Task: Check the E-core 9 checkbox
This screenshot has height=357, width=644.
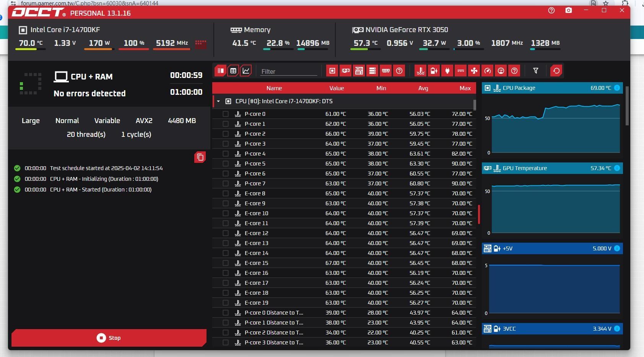Action: click(226, 203)
